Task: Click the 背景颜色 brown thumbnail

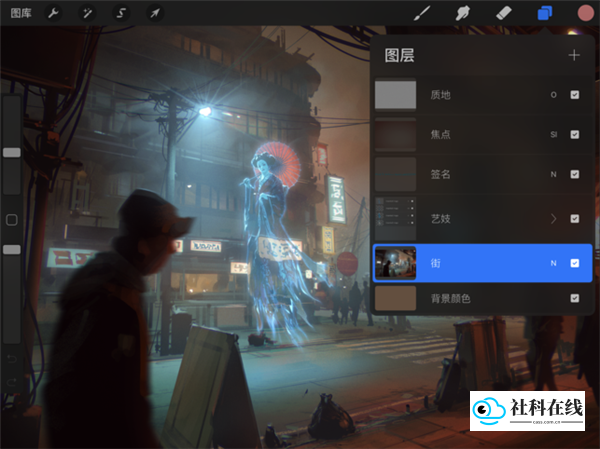Action: [x=395, y=298]
